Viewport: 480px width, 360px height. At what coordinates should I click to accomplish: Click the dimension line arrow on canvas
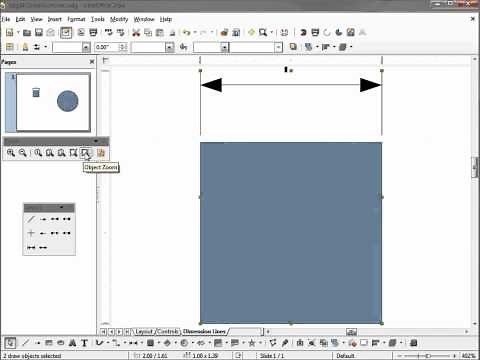(291, 85)
